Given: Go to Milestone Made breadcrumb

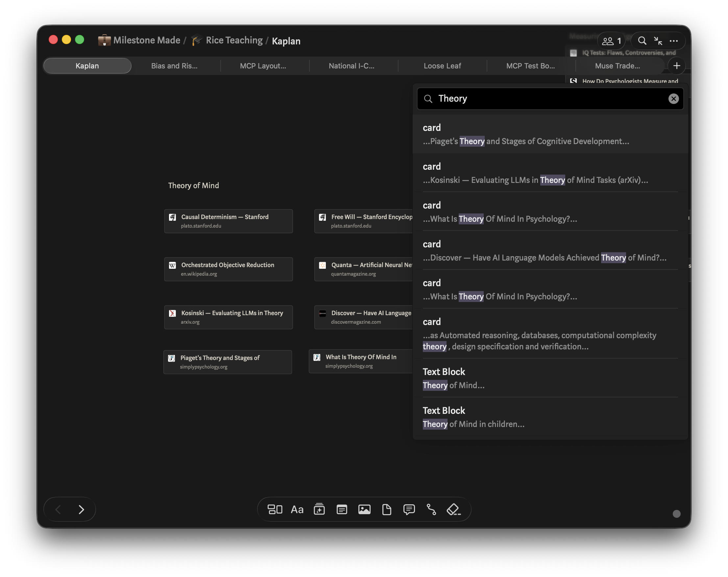Looking at the screenshot, I should pos(147,40).
